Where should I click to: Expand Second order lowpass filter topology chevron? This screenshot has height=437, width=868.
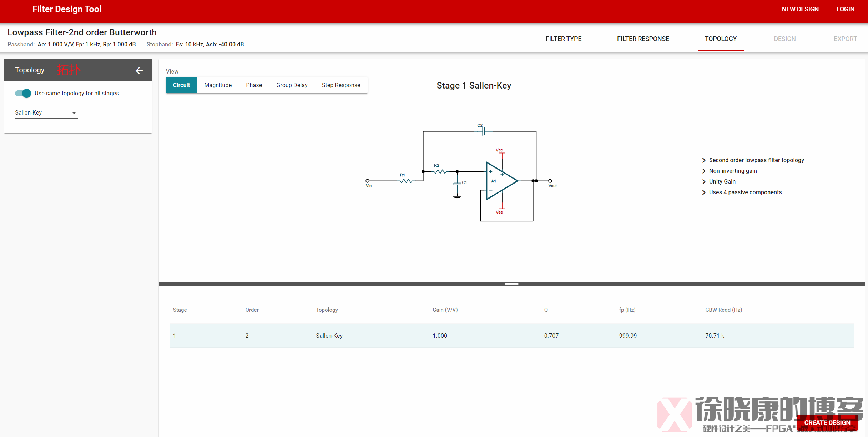(x=704, y=160)
